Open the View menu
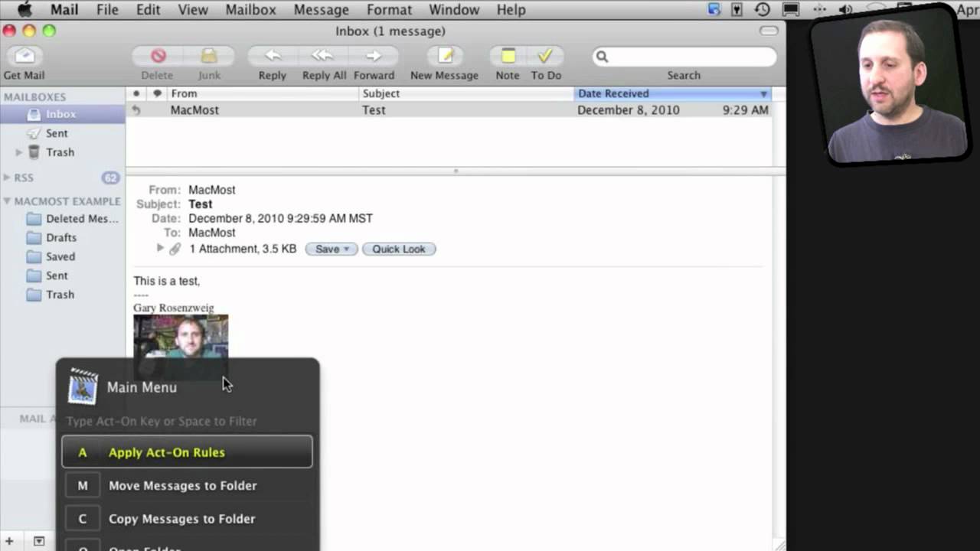The height and width of the screenshot is (551, 980). pos(193,9)
